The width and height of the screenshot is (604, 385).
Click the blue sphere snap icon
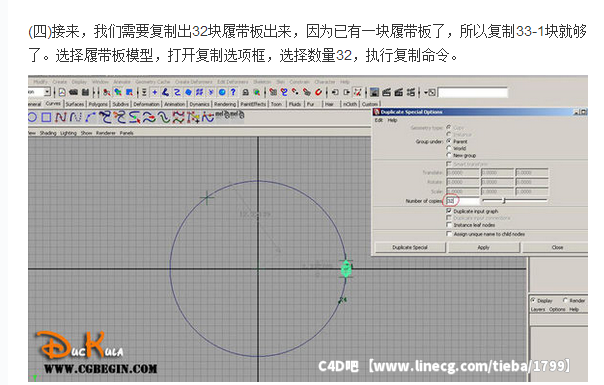[222, 92]
